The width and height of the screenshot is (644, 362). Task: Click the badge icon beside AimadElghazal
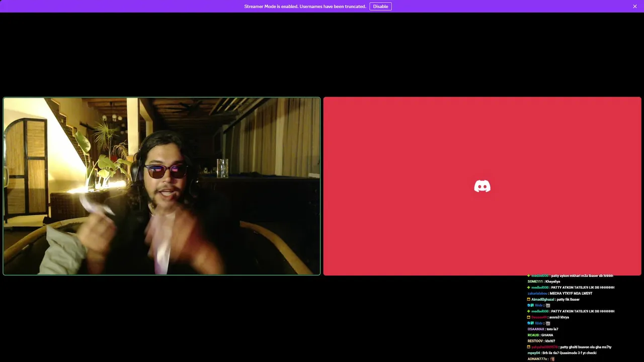point(529,300)
